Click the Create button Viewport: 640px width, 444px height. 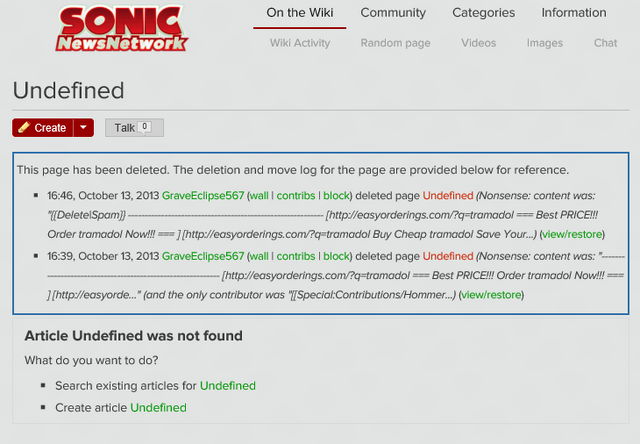click(x=43, y=127)
